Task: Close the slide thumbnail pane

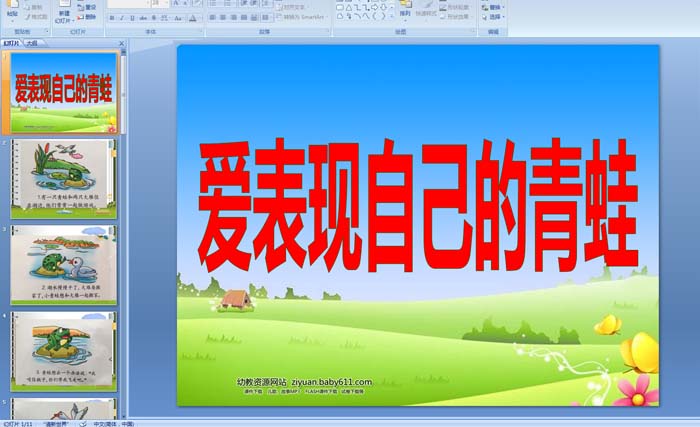Action: (x=121, y=44)
